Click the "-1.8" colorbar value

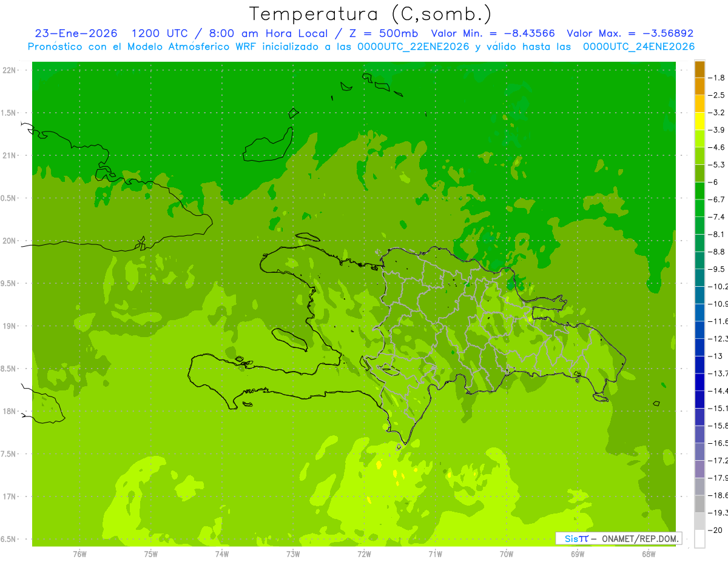(716, 78)
